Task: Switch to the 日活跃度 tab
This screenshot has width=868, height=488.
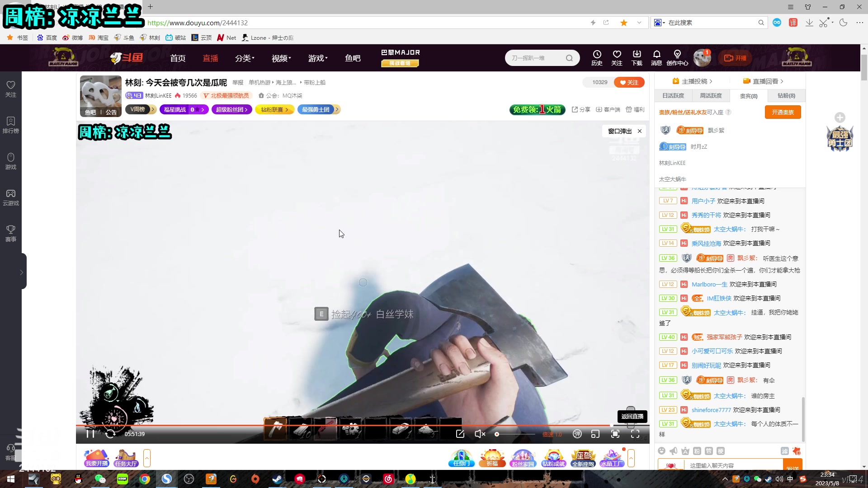Action: pos(673,95)
